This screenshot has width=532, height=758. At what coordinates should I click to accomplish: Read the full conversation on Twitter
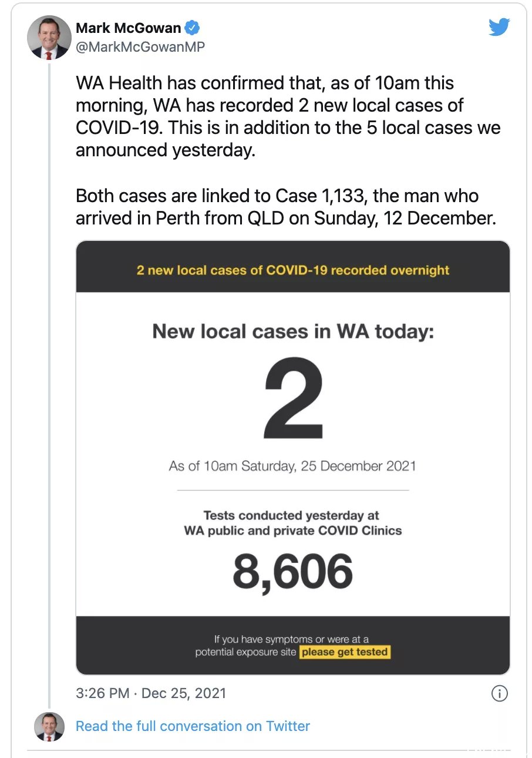tap(193, 726)
